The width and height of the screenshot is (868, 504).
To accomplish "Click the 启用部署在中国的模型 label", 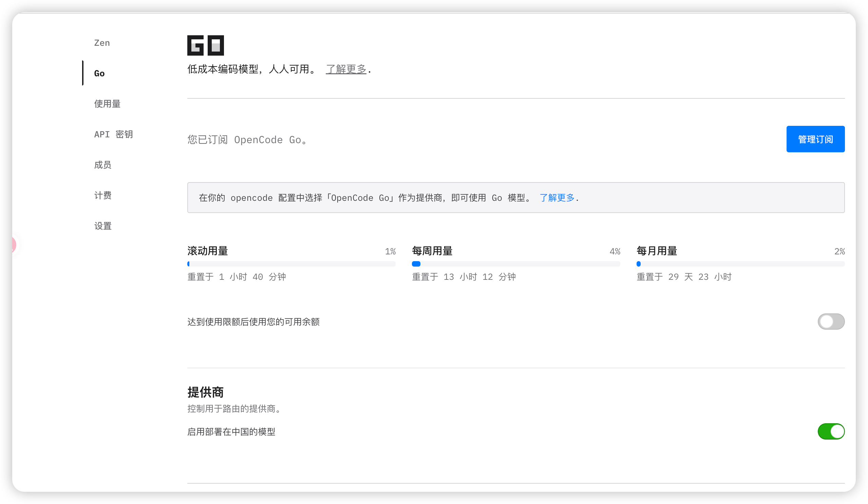I will [x=231, y=432].
